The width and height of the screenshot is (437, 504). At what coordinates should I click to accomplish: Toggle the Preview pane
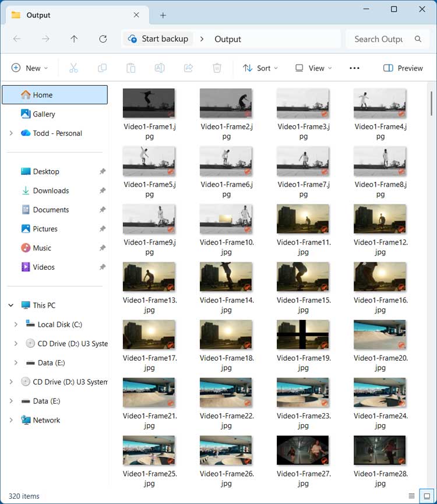click(403, 68)
